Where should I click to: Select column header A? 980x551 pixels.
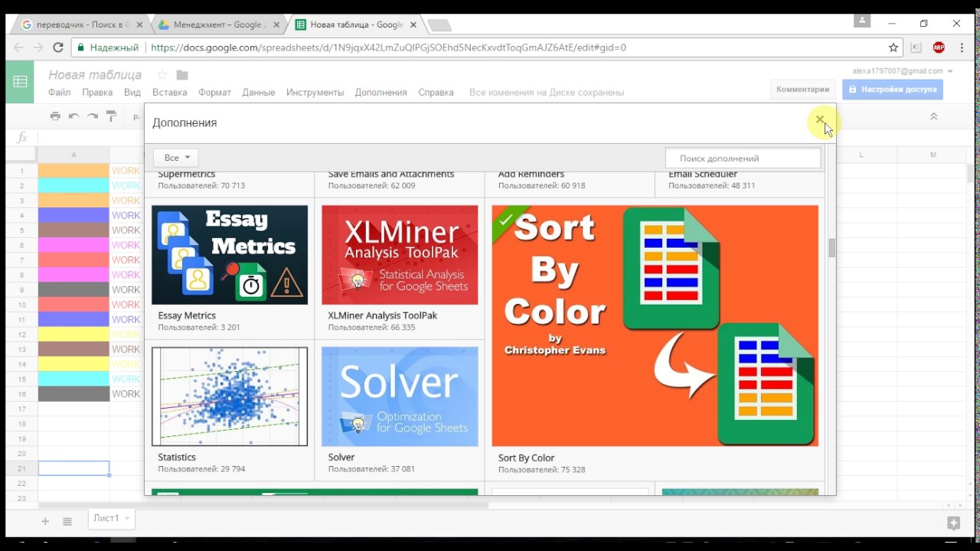[x=73, y=155]
